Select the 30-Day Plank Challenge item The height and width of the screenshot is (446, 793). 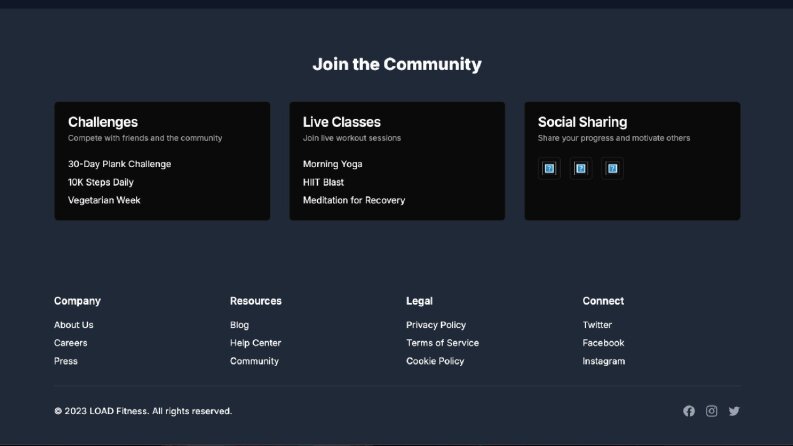(119, 164)
